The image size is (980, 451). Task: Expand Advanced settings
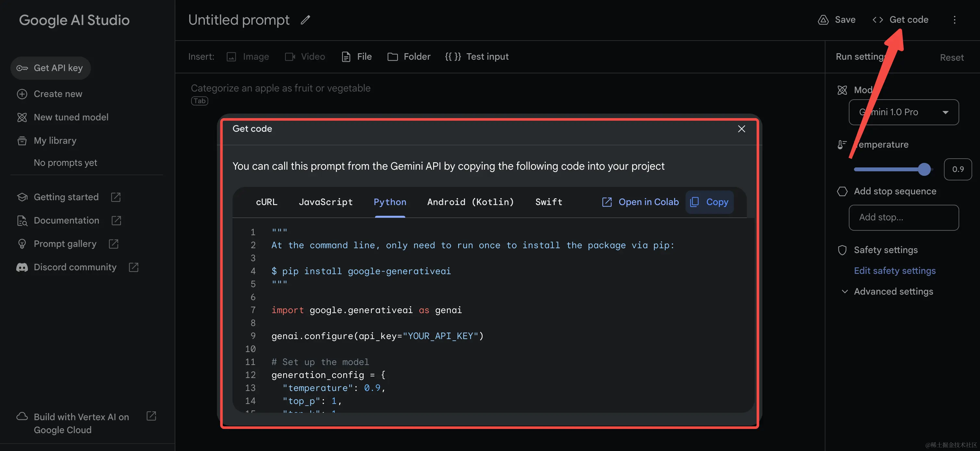click(x=893, y=291)
